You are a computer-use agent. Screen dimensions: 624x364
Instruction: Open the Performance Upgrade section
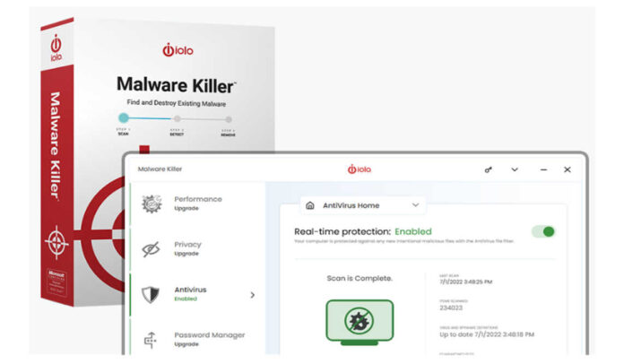197,204
